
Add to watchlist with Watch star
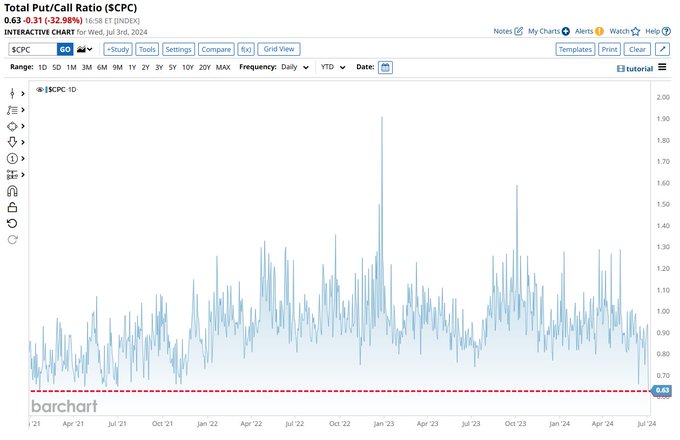[636, 31]
